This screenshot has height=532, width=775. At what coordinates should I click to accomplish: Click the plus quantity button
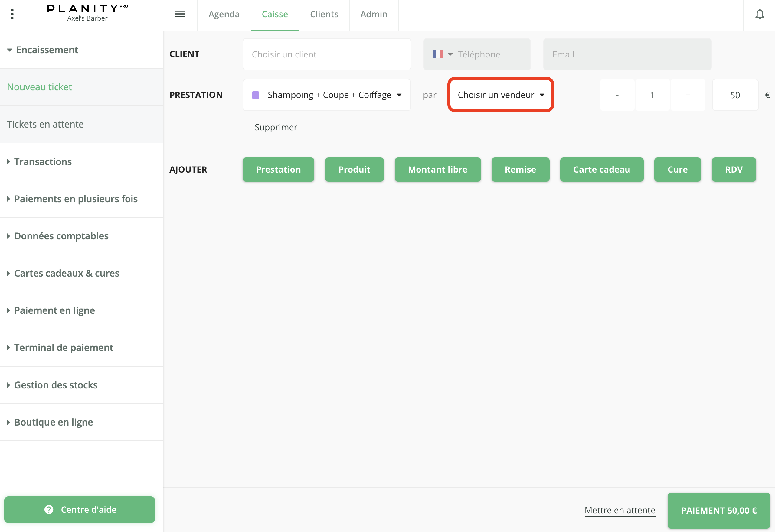(688, 95)
